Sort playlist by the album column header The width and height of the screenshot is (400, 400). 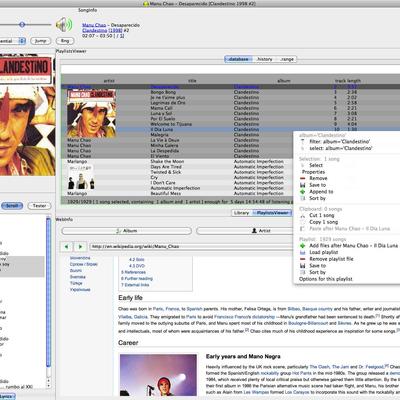click(x=284, y=81)
